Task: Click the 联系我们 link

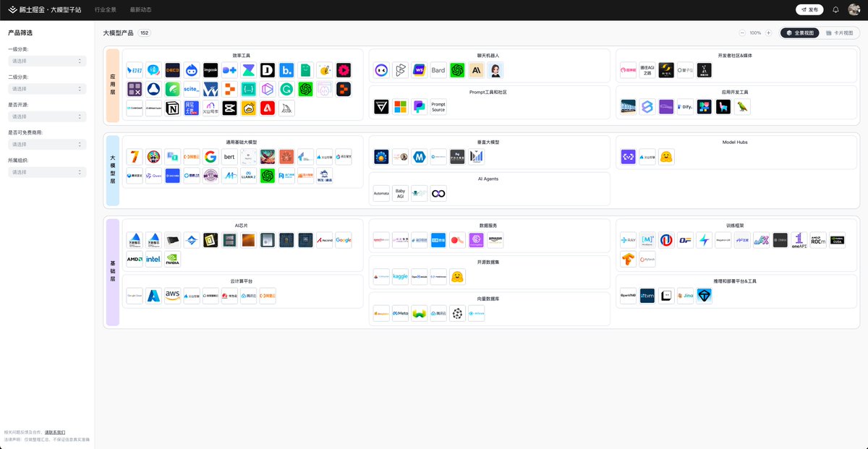Action: pos(55,432)
